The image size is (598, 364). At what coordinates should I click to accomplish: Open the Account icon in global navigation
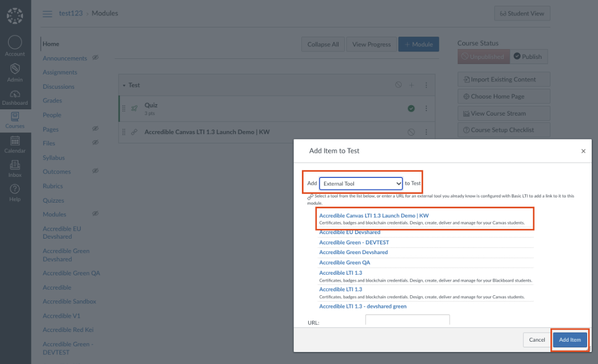(15, 42)
